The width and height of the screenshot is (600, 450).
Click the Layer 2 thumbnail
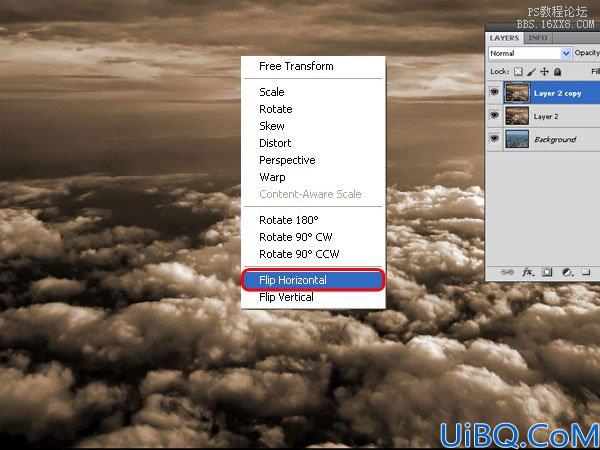(517, 116)
